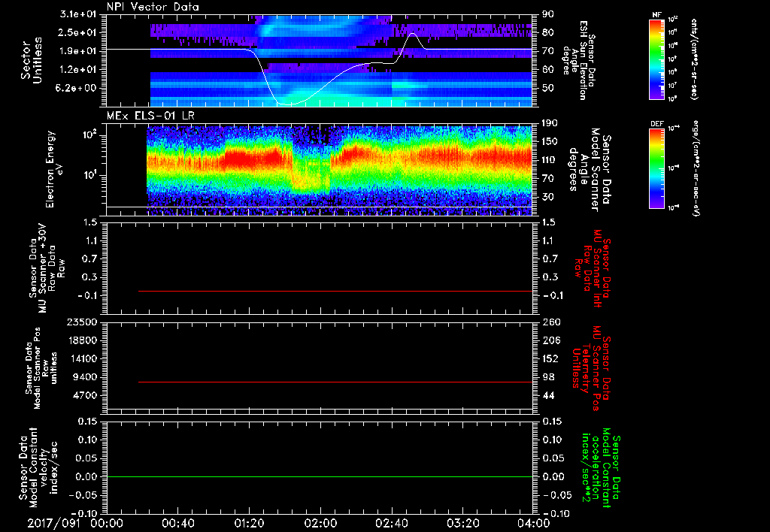Image resolution: width=770 pixels, height=532 pixels.
Task: Select the "MEx ELS-01 LR" panel title
Action: click(x=150, y=116)
